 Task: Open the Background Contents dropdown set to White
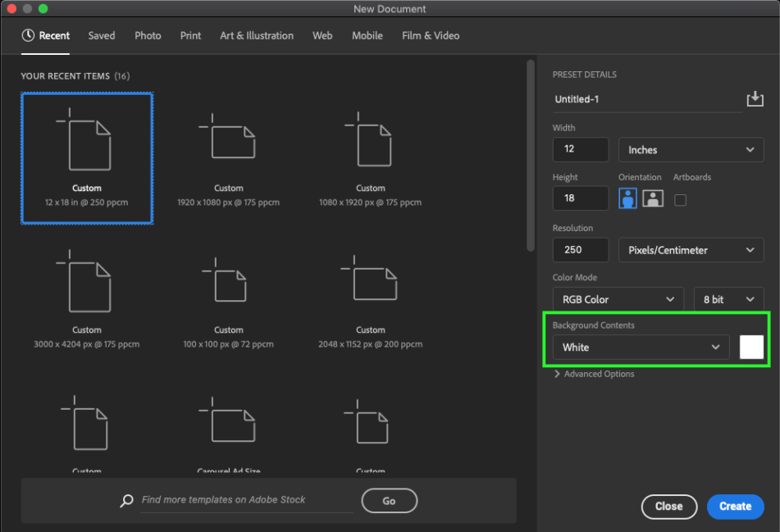[x=640, y=347]
